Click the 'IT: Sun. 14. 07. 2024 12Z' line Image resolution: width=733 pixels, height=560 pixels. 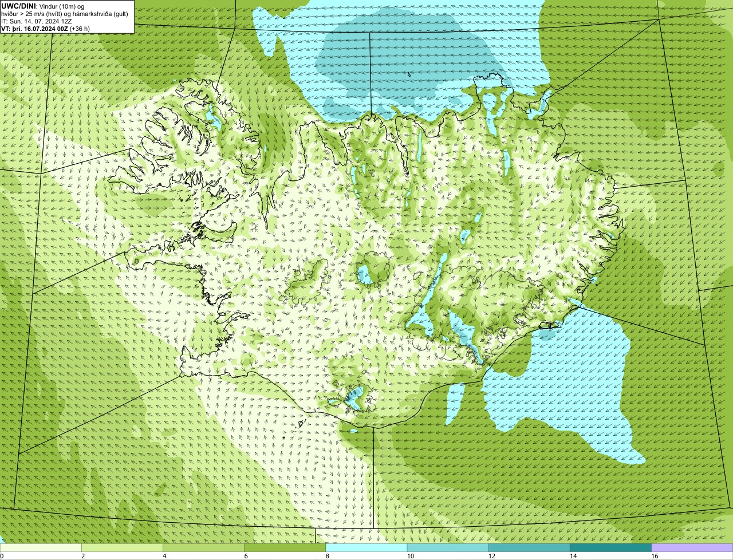(36, 21)
